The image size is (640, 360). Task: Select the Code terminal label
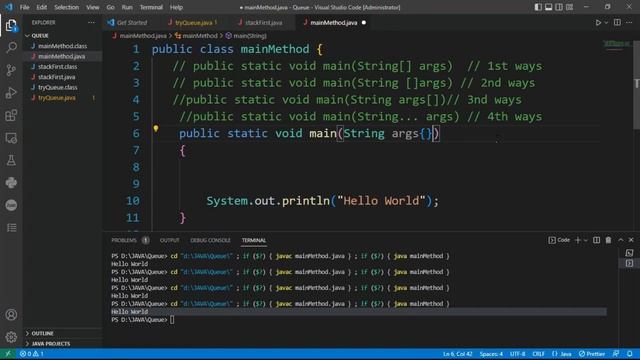[559, 240]
